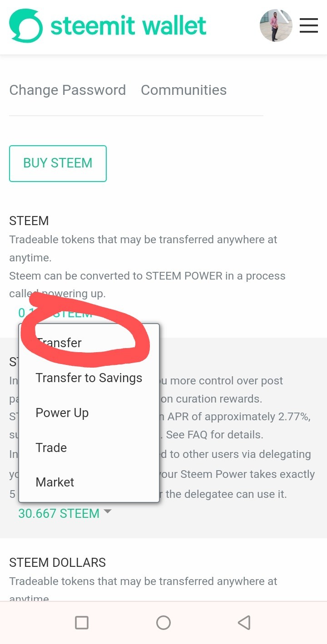Open the 30.667 STEEM balance dropdown
Image resolution: width=327 pixels, height=644 pixels.
point(59,513)
